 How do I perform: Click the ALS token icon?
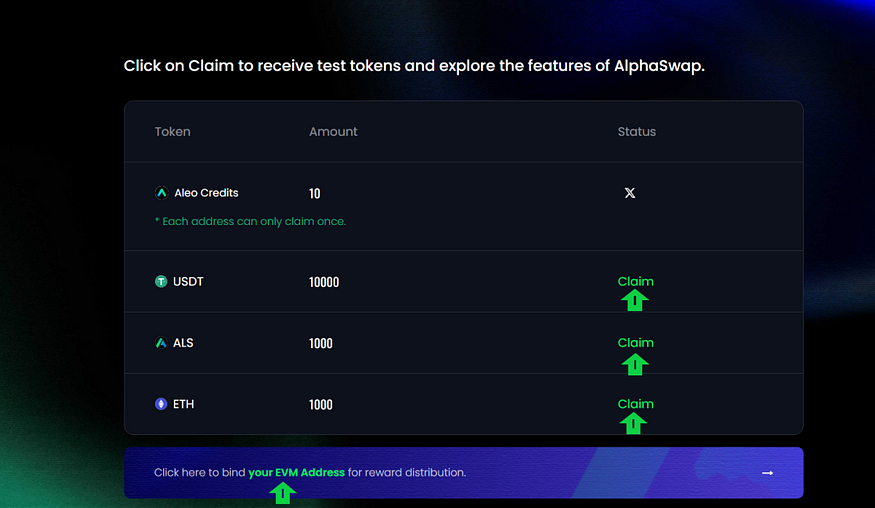161,343
